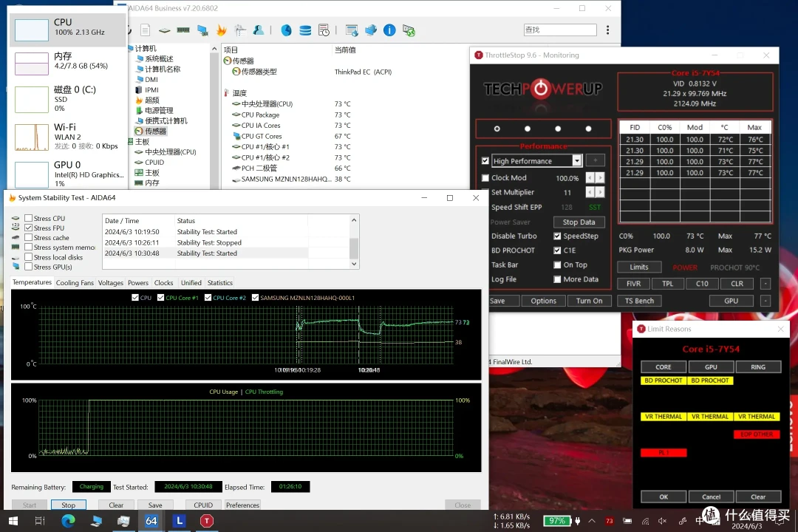Toggle CPU Core #1 graph checkbox

click(161, 297)
